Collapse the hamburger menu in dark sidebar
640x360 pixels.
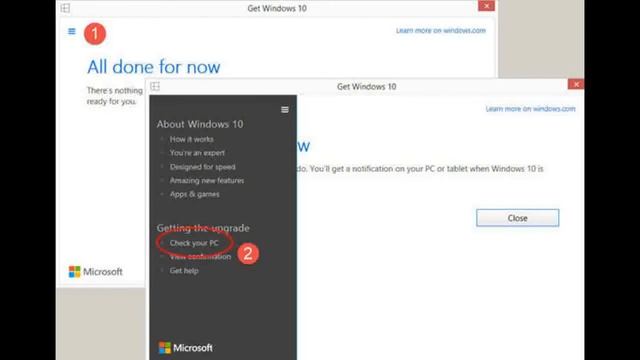(x=285, y=109)
